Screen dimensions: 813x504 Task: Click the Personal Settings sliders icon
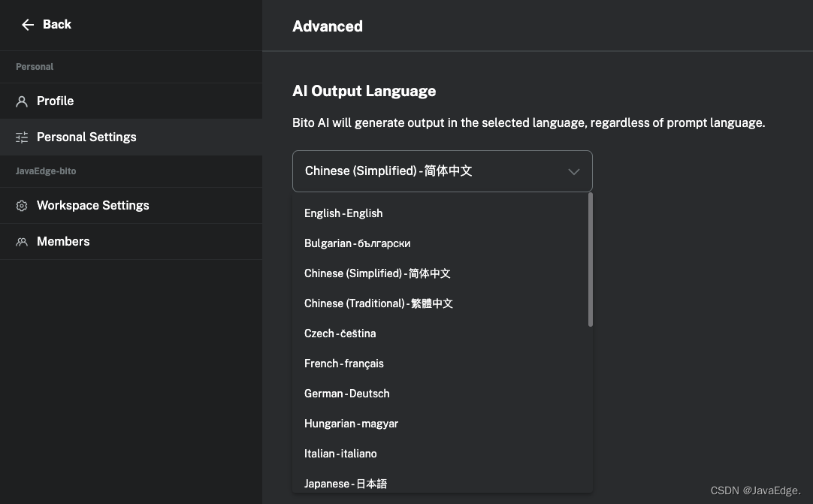coord(22,137)
